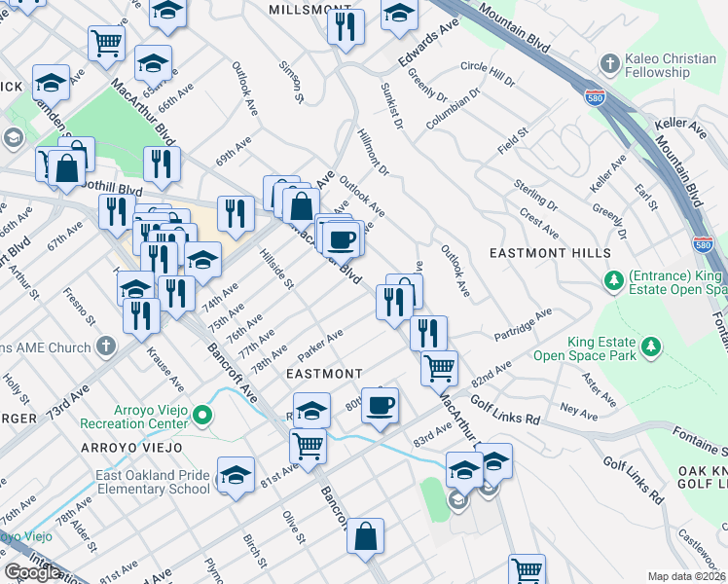Open the grocery cart marker at bottom right
Screen dimensions: 728x584
[x=527, y=570]
